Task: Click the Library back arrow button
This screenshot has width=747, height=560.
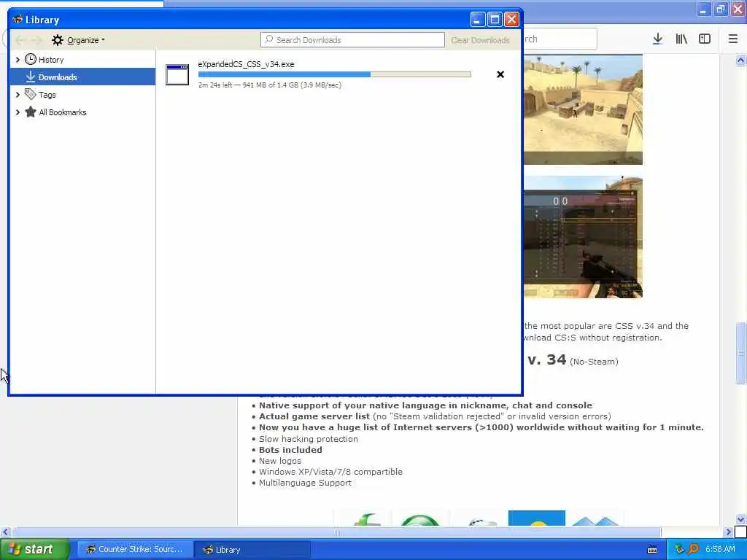Action: (20, 40)
